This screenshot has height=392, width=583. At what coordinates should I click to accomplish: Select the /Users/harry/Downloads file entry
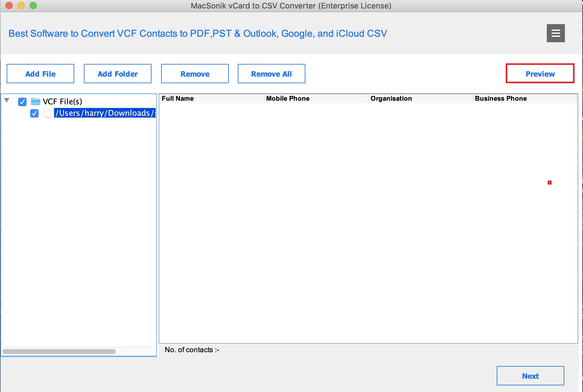pos(105,113)
